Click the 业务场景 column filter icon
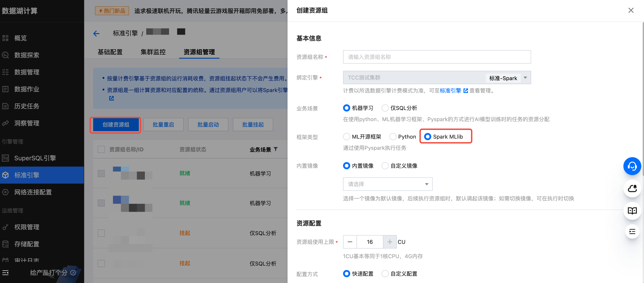The width and height of the screenshot is (644, 283). tap(275, 149)
